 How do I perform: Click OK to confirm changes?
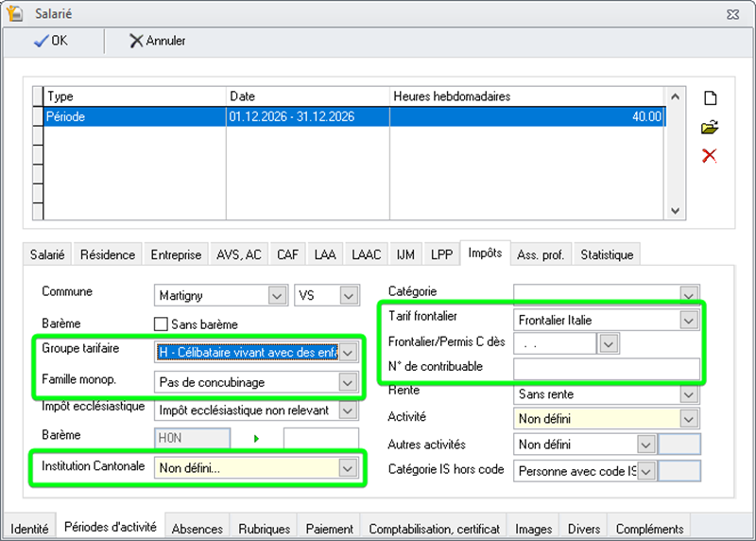(51, 41)
